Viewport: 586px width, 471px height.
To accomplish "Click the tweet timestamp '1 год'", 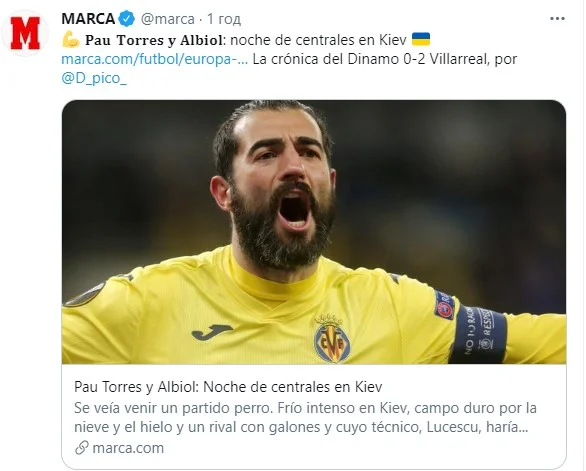I will click(224, 19).
